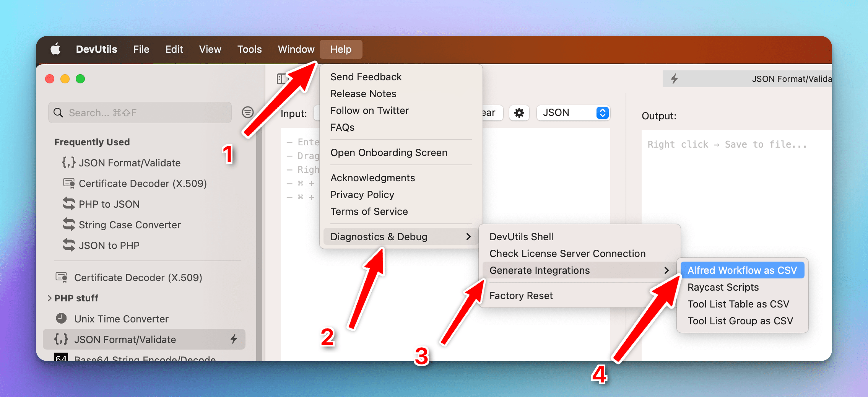
Task: Select Certificate Decoder below the divider
Action: [x=138, y=278]
